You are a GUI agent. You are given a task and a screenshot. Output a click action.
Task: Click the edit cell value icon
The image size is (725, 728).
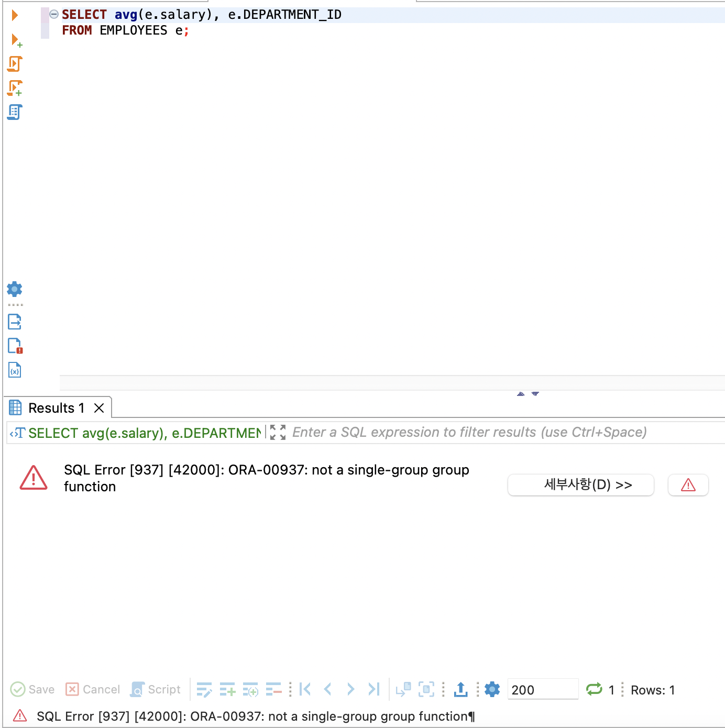pos(204,690)
